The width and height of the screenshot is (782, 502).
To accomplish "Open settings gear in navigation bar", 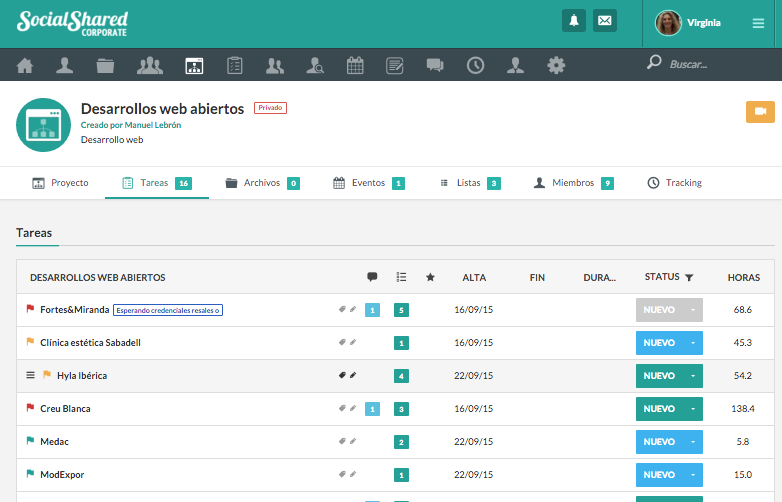I will (x=556, y=66).
